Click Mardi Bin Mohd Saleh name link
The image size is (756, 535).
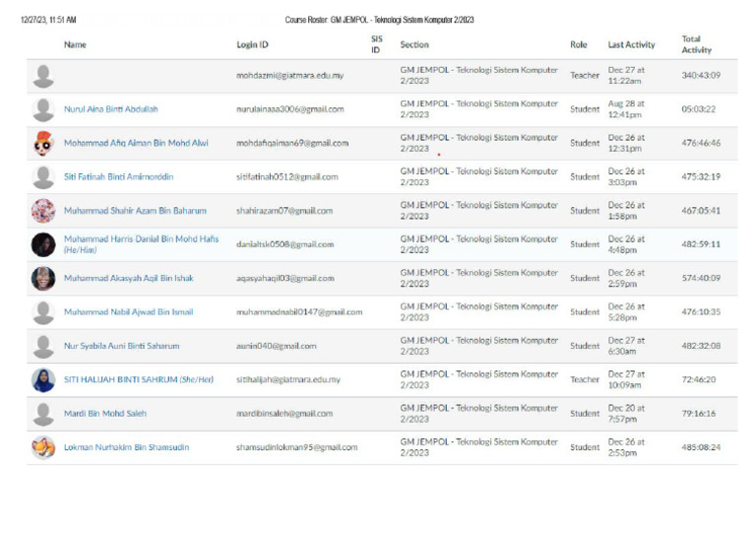coord(104,414)
